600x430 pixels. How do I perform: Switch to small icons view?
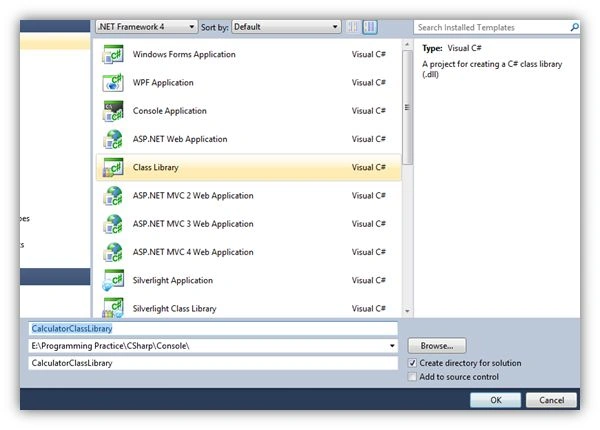pyautogui.click(x=352, y=27)
